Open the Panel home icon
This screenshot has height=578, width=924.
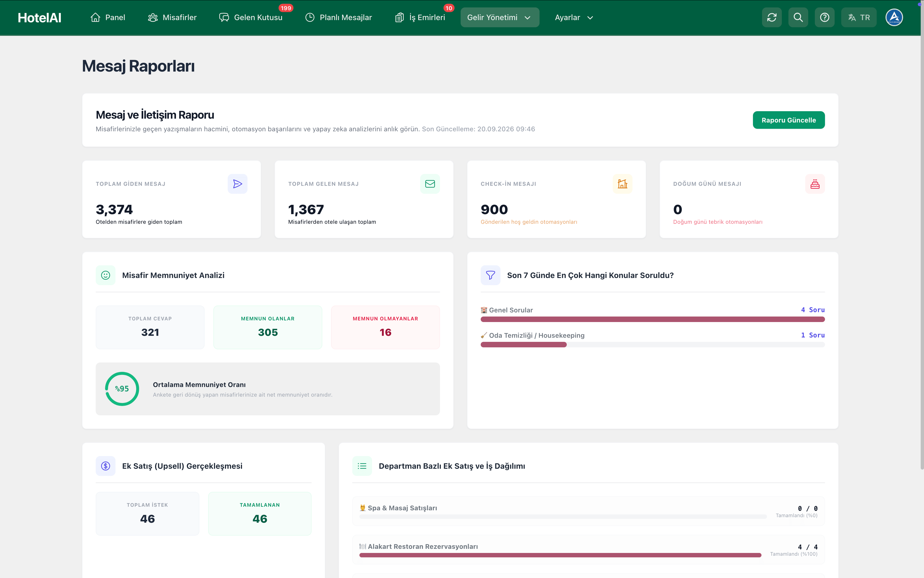click(x=95, y=18)
